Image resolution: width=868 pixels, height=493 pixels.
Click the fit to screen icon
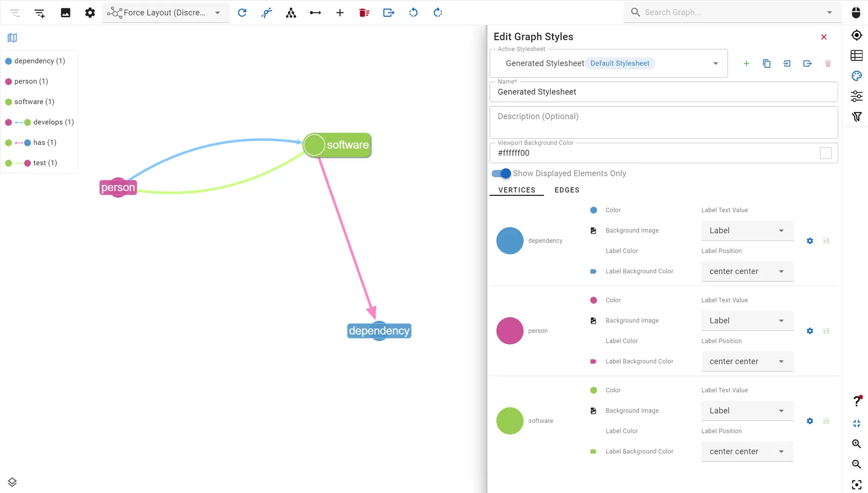tap(857, 484)
